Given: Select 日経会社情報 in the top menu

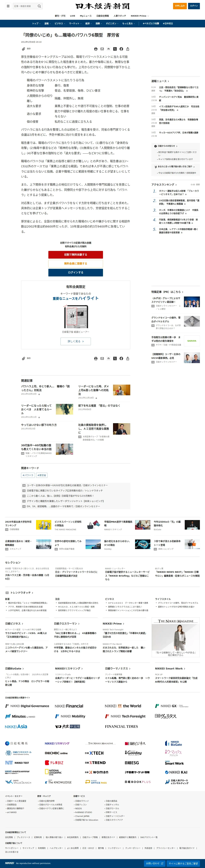Looking at the screenshot, I should pyautogui.click(x=103, y=16).
